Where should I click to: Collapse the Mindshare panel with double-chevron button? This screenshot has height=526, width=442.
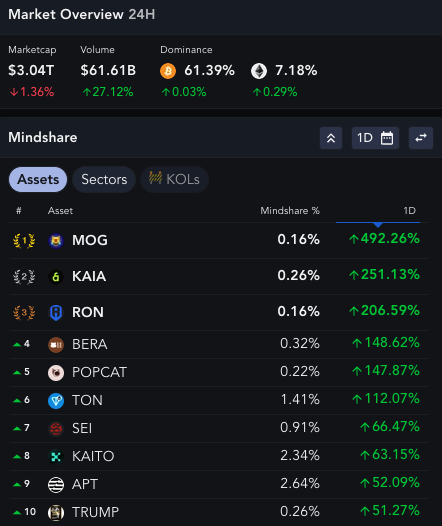point(331,138)
